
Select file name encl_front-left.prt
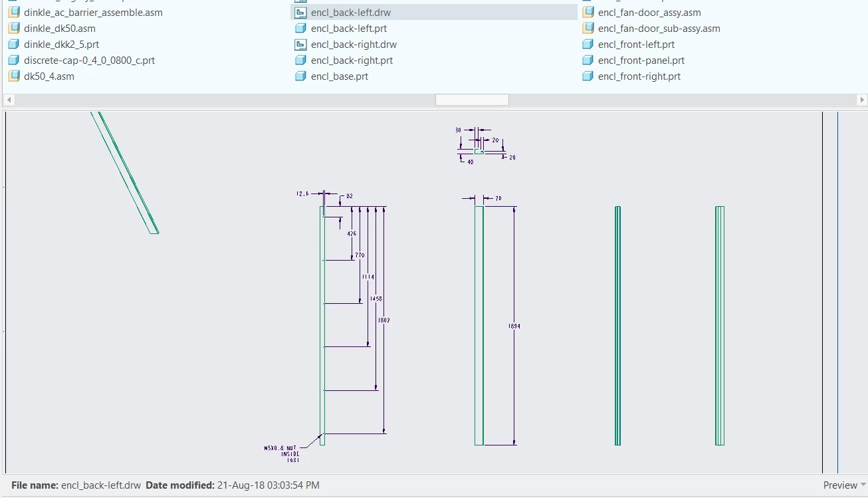(x=636, y=45)
